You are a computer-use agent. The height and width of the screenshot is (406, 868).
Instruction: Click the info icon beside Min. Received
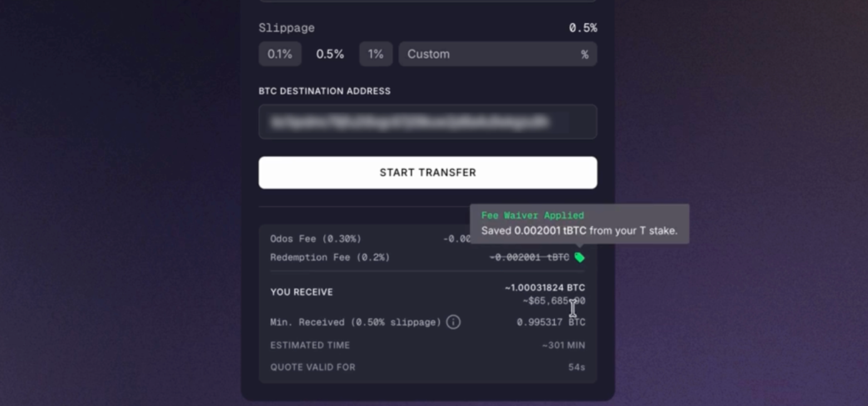coord(453,322)
